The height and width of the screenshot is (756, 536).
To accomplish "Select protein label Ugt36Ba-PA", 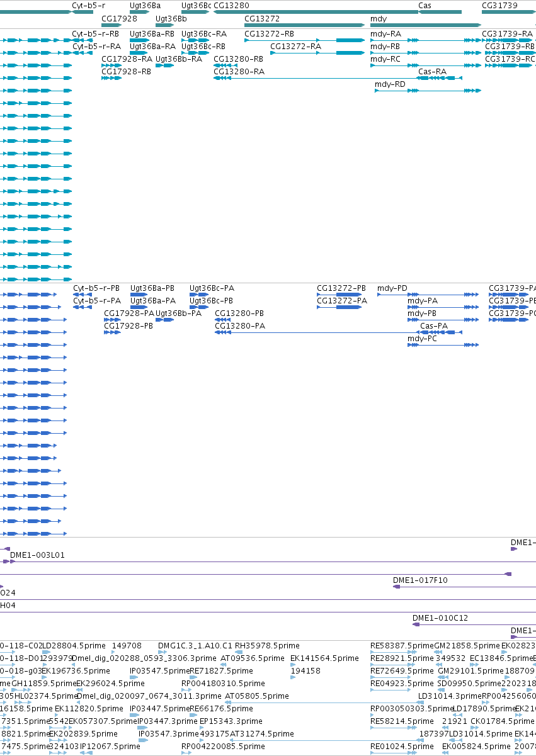I will pos(153,300).
